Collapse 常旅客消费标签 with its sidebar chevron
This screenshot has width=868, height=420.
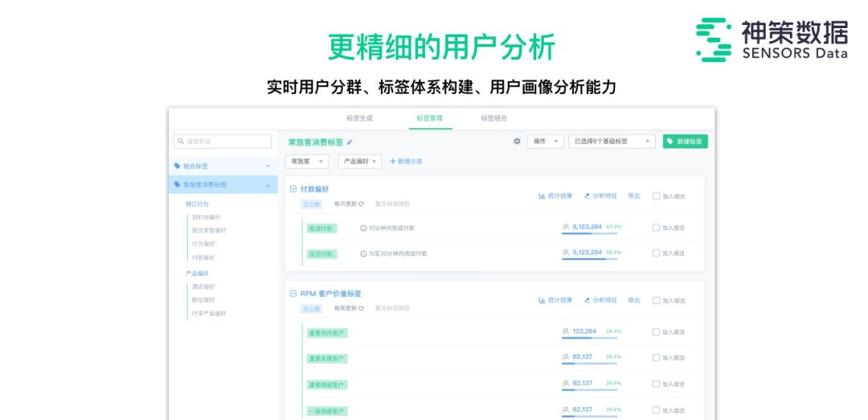click(268, 185)
